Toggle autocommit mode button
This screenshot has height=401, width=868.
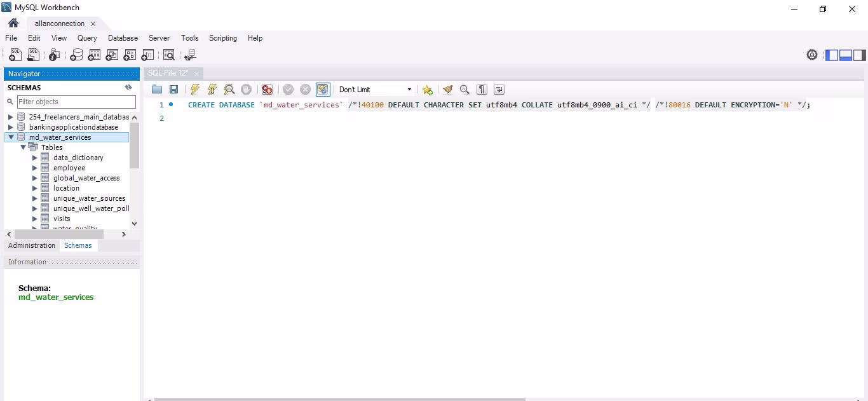pyautogui.click(x=323, y=90)
